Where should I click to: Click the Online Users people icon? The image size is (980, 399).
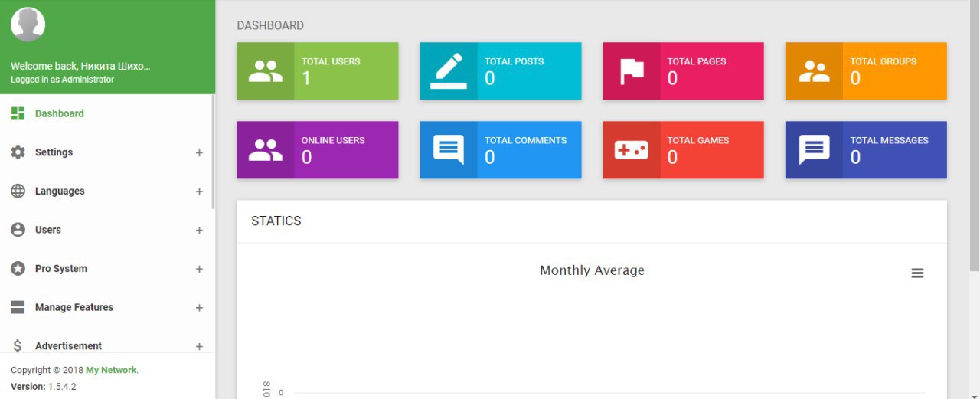266,150
